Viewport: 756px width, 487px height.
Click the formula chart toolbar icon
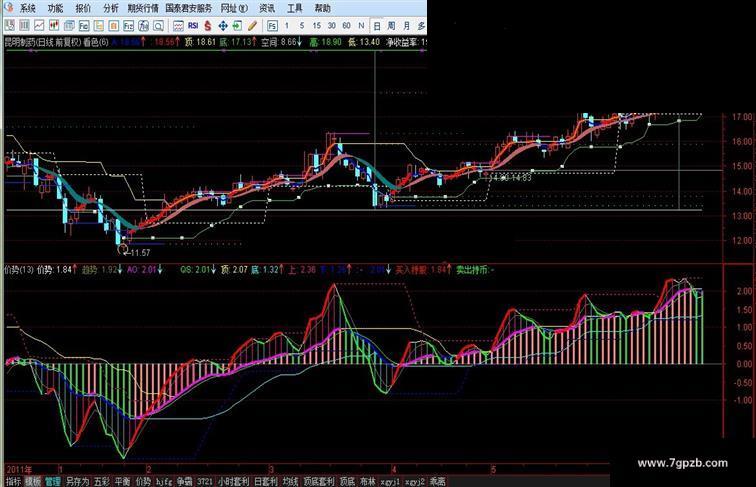(144, 26)
